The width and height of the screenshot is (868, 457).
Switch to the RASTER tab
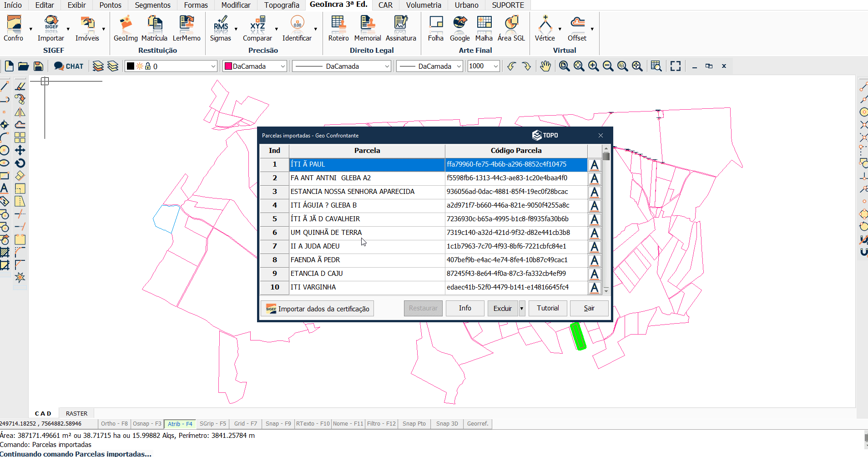coord(76,413)
